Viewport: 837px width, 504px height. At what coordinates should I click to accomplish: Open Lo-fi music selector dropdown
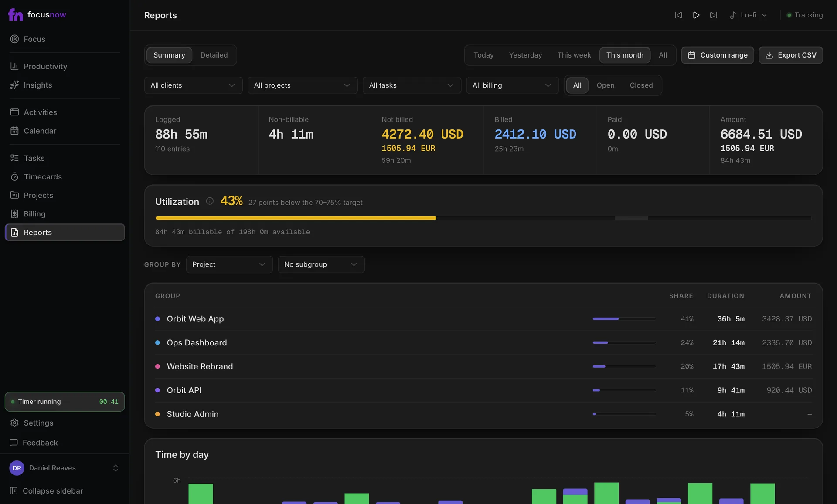[749, 15]
